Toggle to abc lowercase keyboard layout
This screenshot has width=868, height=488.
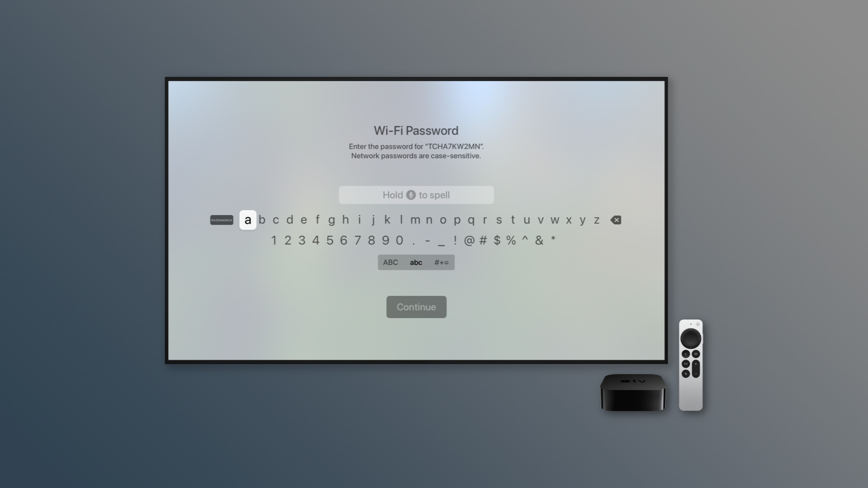415,262
